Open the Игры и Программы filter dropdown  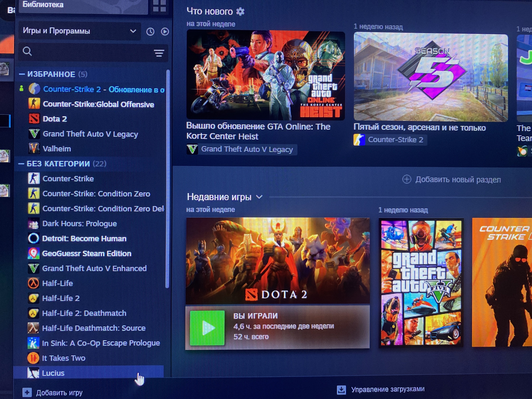click(80, 31)
